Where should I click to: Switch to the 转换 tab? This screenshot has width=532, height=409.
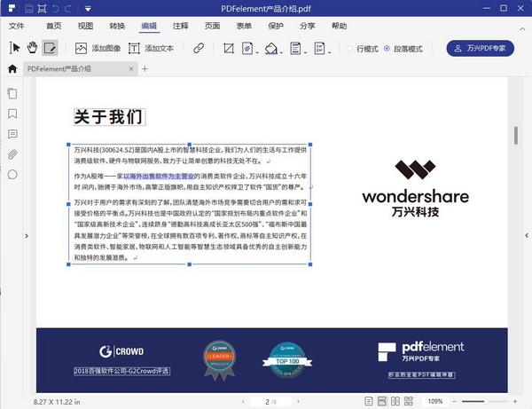117,26
